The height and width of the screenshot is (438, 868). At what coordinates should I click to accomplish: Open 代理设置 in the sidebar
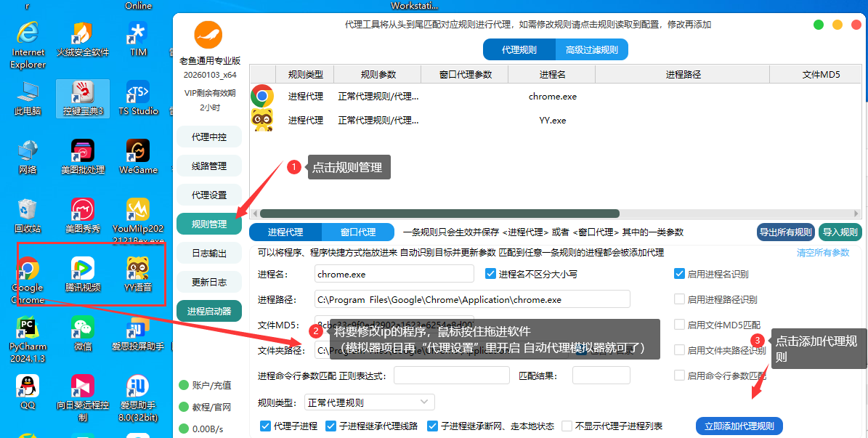(209, 195)
